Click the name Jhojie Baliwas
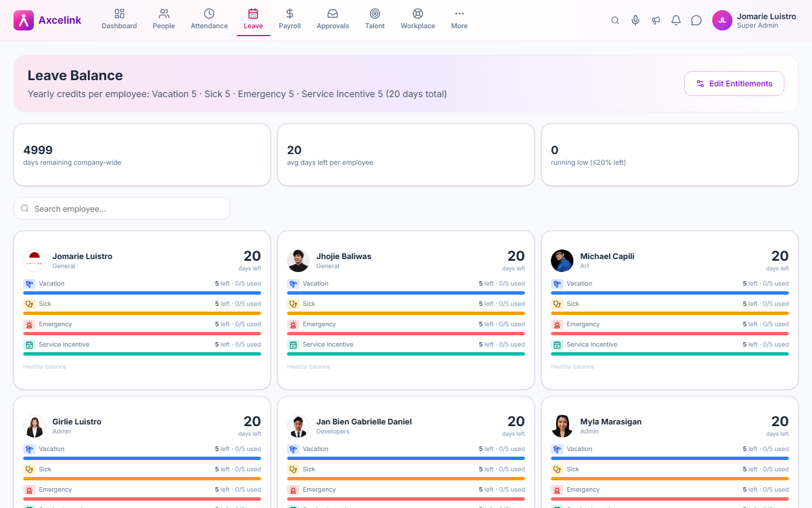This screenshot has width=812, height=508. tap(344, 256)
